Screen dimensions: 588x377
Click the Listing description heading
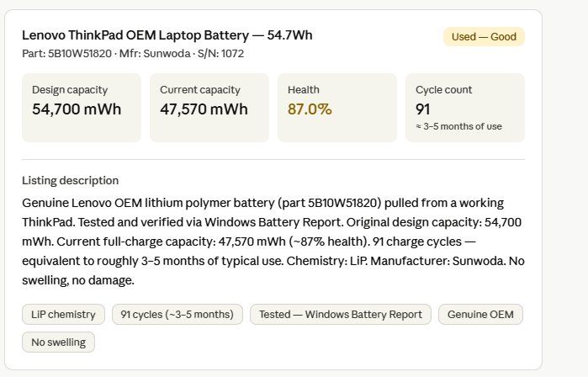pos(70,180)
